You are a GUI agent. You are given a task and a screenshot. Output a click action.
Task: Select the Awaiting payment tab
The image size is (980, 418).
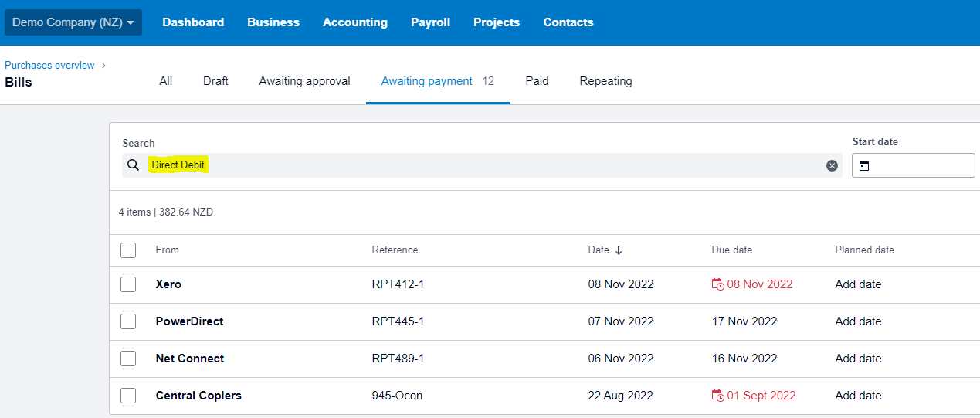[x=438, y=81]
